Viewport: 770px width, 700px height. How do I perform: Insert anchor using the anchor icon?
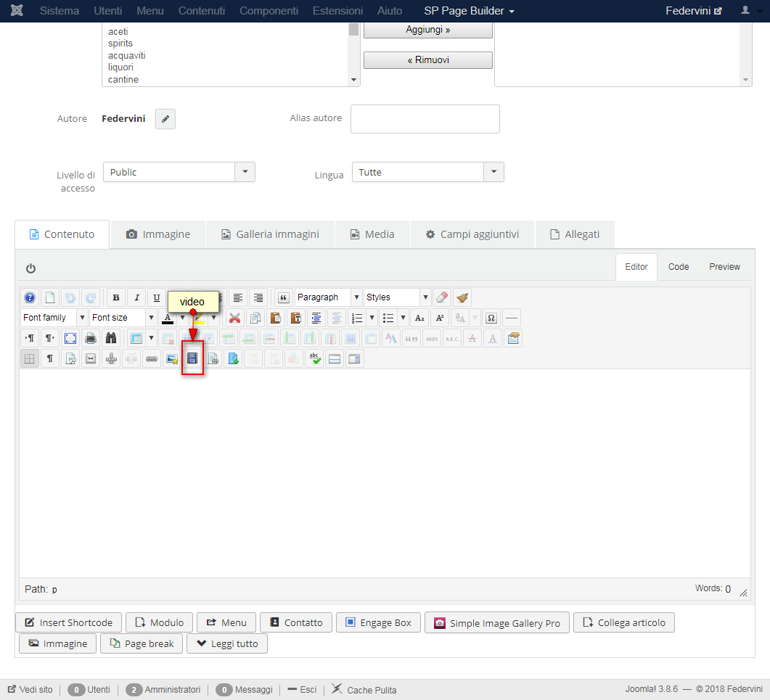coord(112,359)
